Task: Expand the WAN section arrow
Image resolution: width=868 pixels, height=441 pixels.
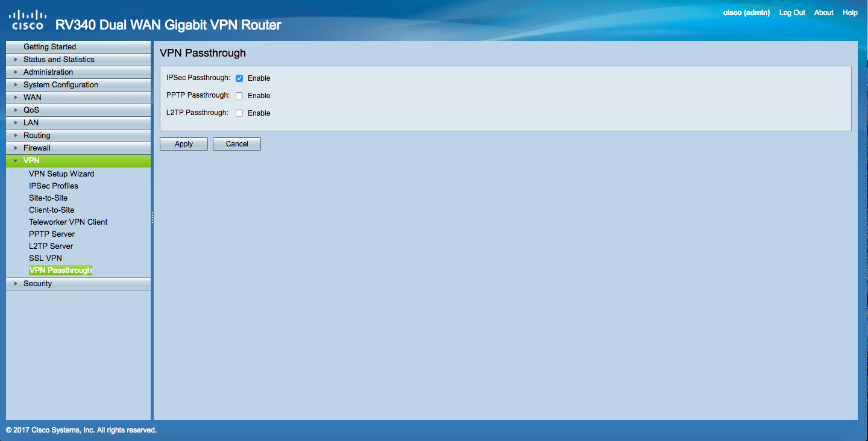Action: (16, 98)
